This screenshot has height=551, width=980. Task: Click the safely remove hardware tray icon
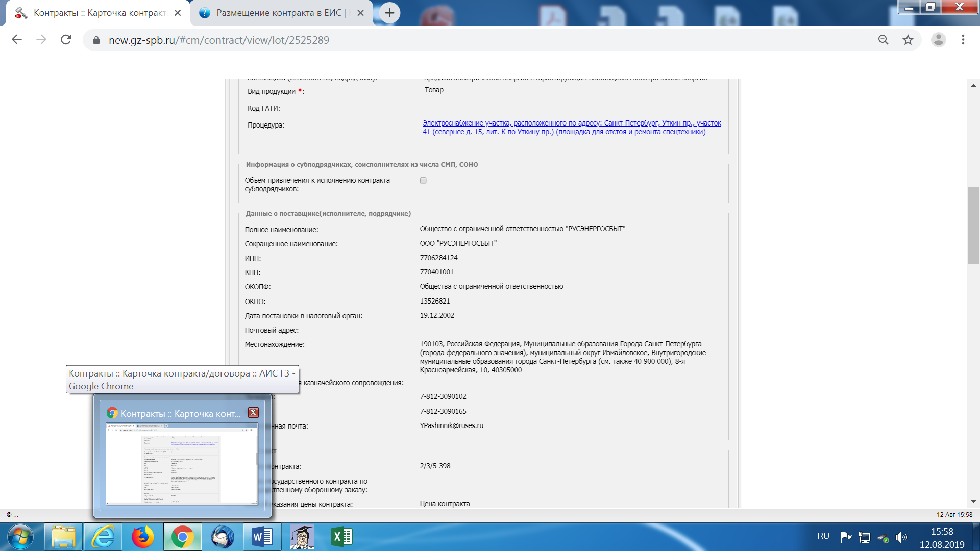pyautogui.click(x=883, y=538)
